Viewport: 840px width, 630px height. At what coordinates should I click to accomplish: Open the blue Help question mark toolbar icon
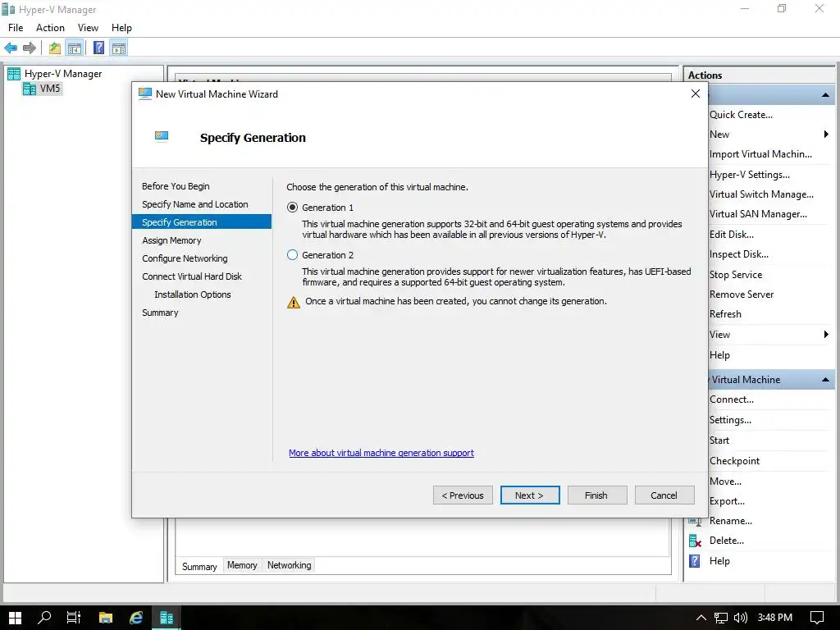[99, 48]
